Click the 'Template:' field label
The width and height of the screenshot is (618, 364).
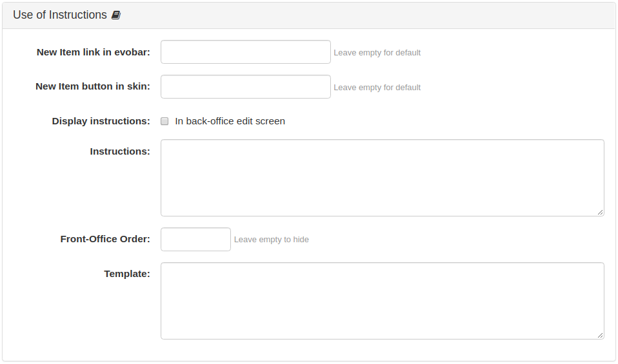[x=127, y=274]
